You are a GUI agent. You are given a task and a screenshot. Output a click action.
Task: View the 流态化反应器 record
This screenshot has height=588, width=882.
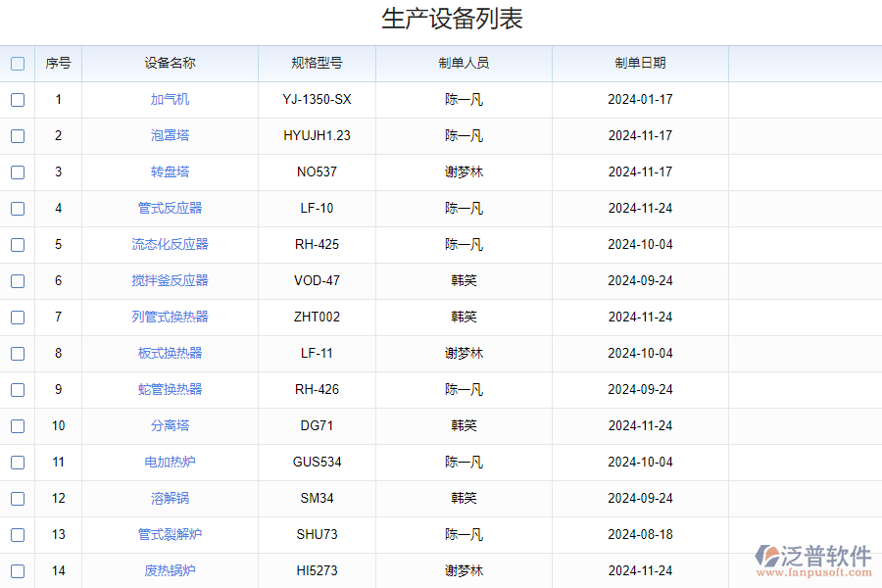coord(170,245)
